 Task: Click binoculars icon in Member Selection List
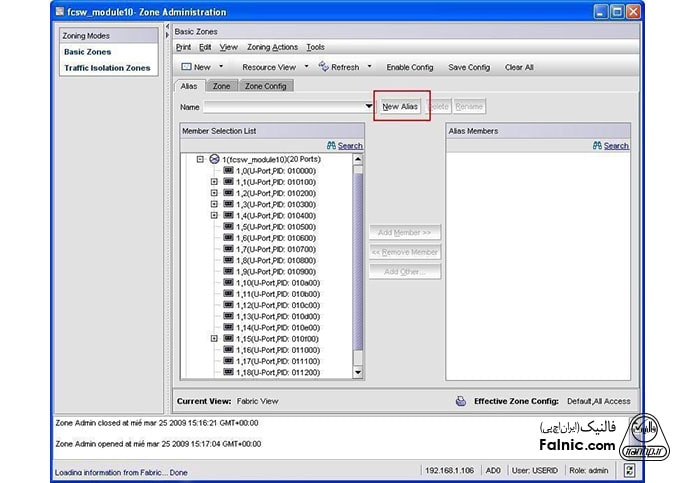[x=332, y=146]
